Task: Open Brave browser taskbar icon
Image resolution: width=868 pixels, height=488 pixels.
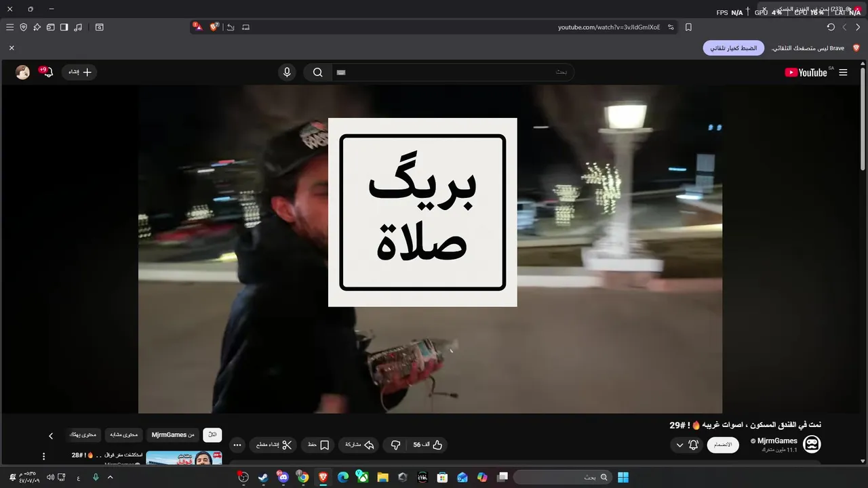Action: point(323,477)
